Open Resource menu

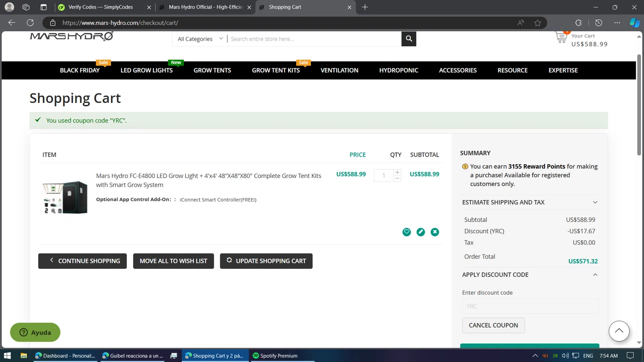coord(513,70)
